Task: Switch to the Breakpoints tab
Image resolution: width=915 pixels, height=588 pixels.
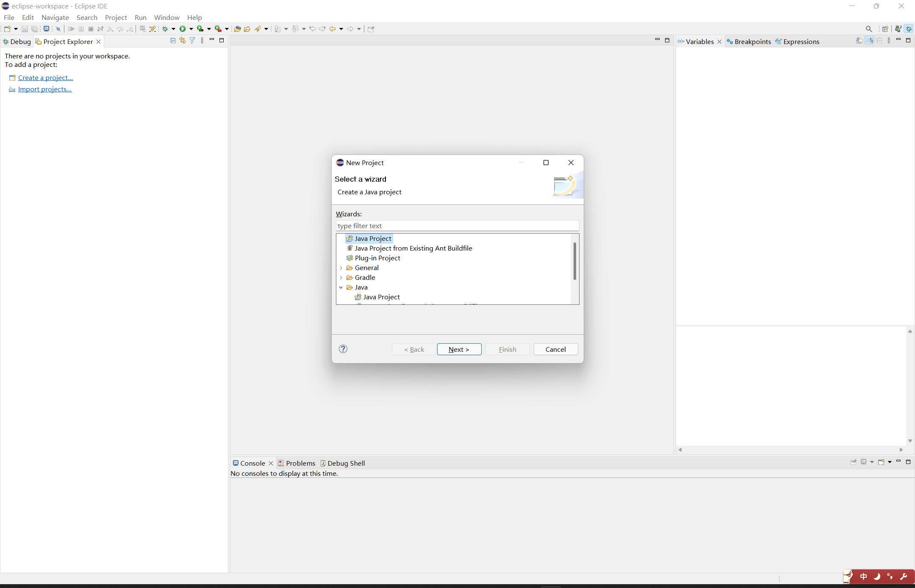Action: (752, 41)
